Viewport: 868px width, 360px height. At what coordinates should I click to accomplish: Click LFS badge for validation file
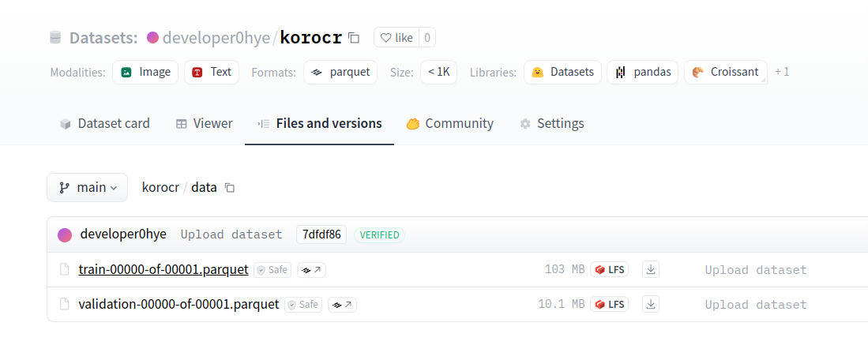click(x=610, y=304)
